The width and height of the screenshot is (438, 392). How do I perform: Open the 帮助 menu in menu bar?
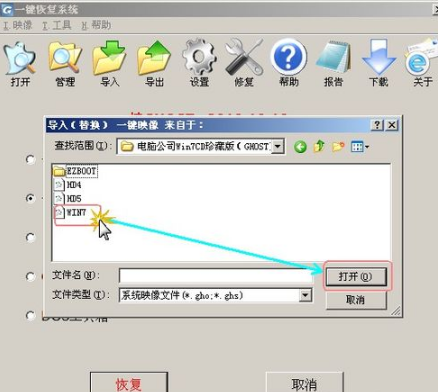coord(96,25)
